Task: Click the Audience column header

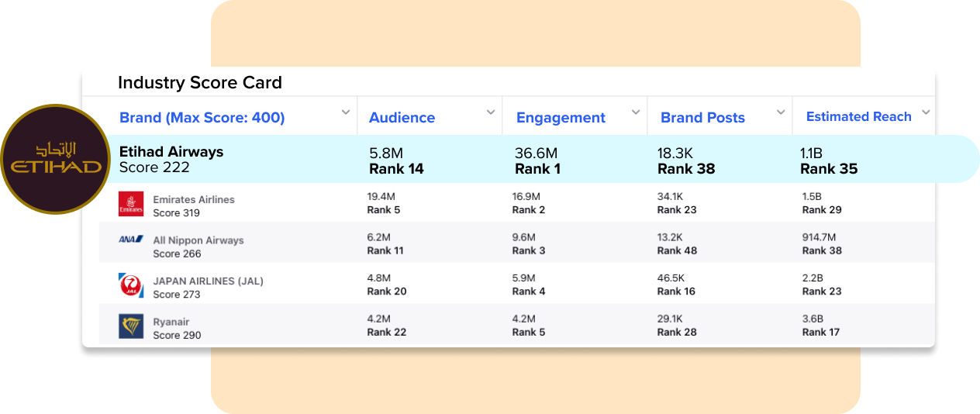Action: coord(402,118)
